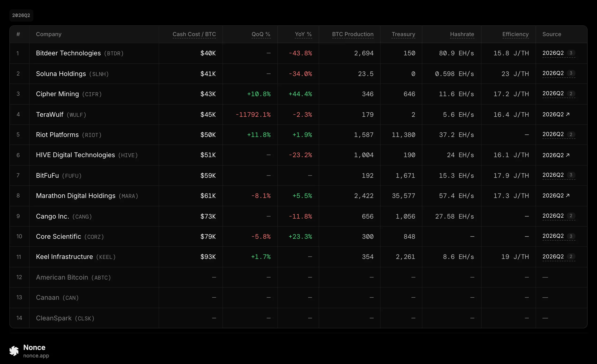Sort by QoQ % column header

pos(261,34)
